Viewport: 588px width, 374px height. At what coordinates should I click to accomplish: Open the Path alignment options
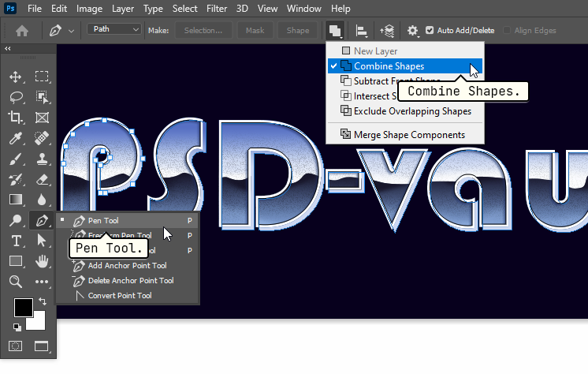click(362, 31)
